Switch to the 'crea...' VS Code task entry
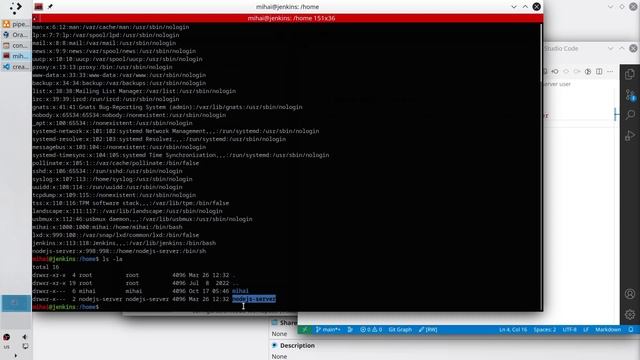 click(16, 67)
